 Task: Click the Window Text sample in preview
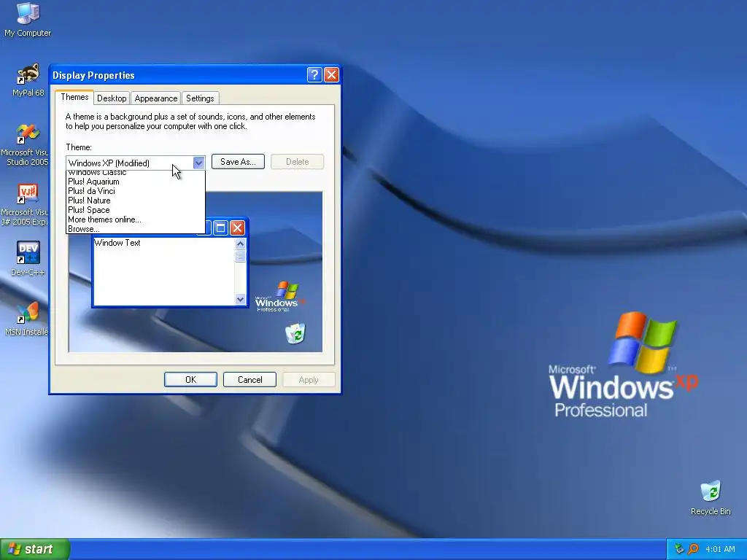point(117,243)
